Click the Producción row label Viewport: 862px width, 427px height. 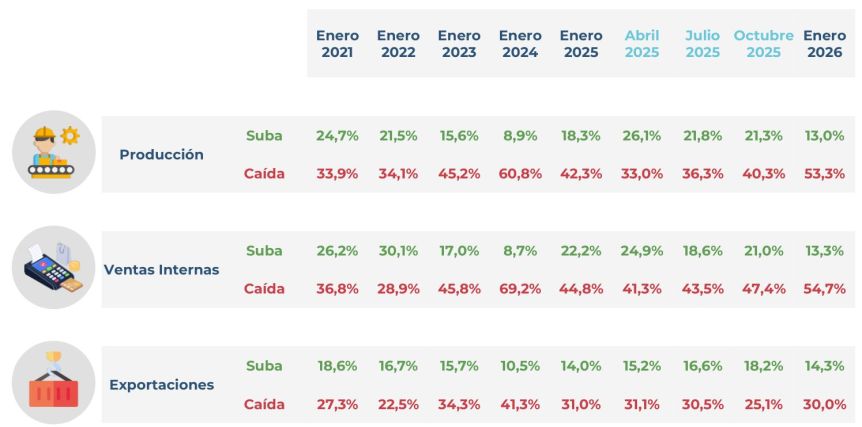(161, 155)
